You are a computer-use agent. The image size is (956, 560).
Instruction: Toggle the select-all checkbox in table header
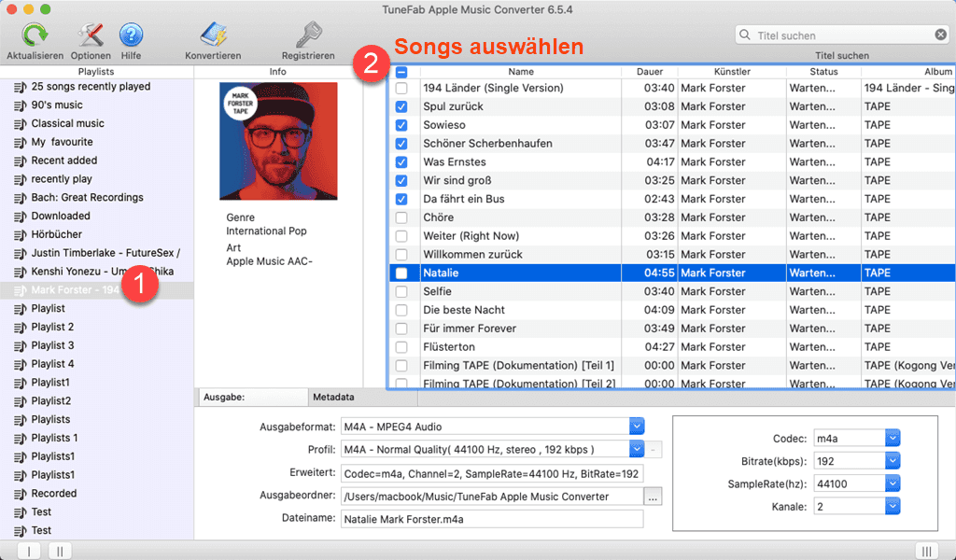pyautogui.click(x=401, y=72)
